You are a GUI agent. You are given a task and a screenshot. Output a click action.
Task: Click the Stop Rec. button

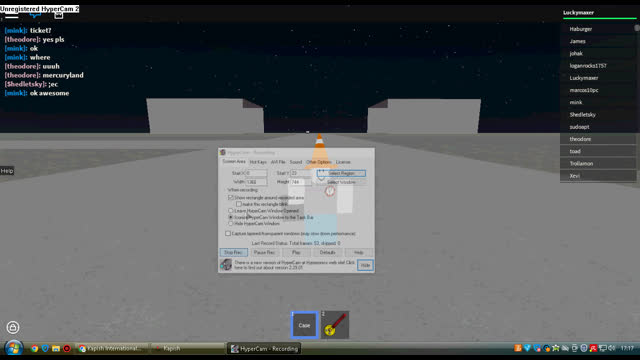(233, 252)
